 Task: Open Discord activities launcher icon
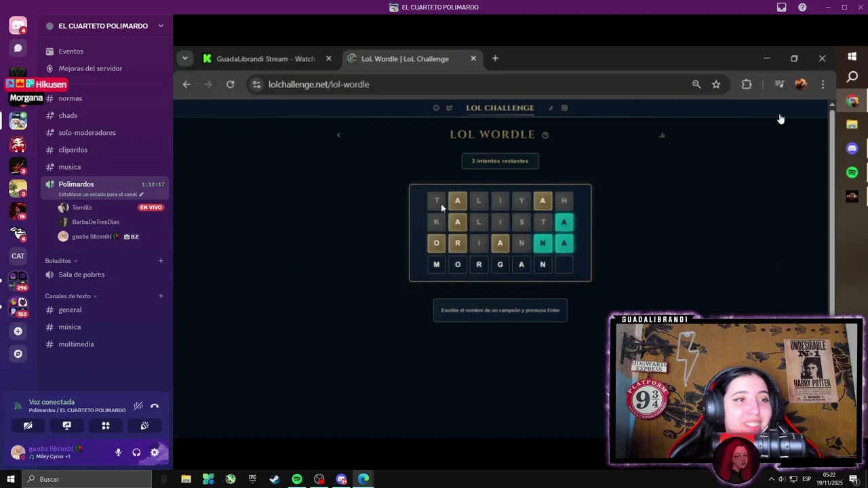point(106,426)
